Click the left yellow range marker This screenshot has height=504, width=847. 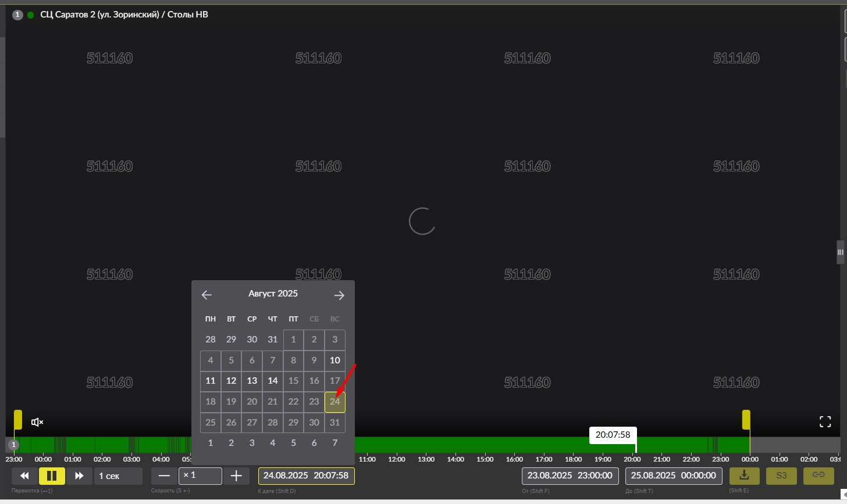18,419
